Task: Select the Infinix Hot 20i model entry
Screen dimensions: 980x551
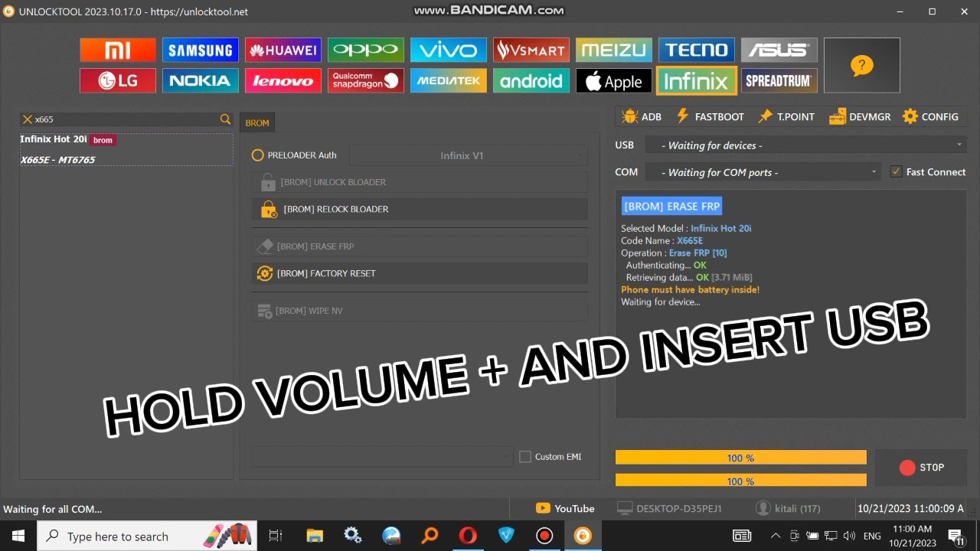Action: tap(126, 149)
